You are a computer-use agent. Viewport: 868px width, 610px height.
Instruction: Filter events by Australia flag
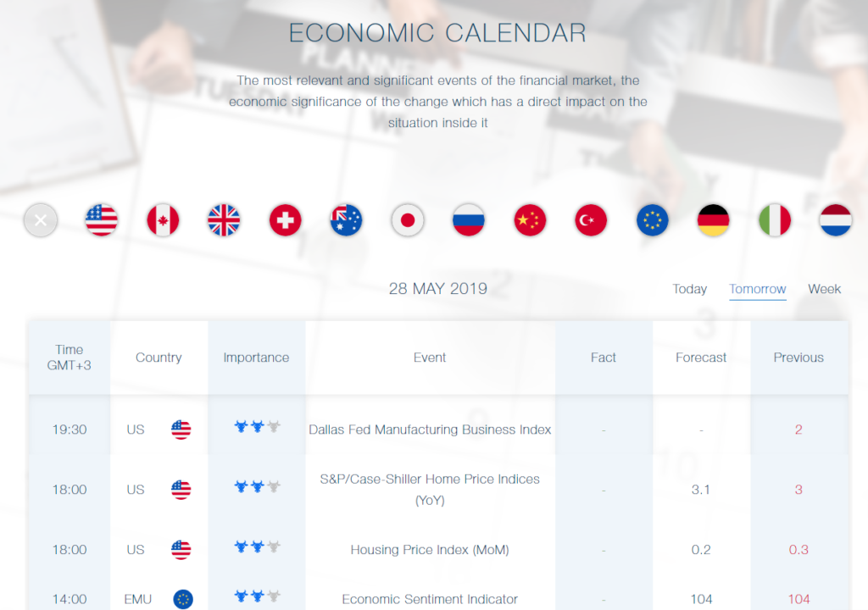[x=346, y=220]
